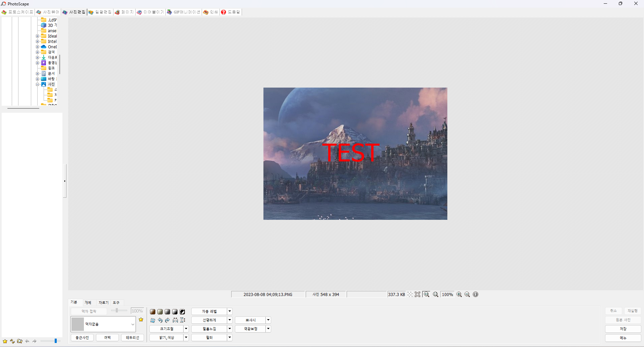The image size is (644, 347).
Task: Go forward with the right arrow icon
Action: (x=35, y=341)
